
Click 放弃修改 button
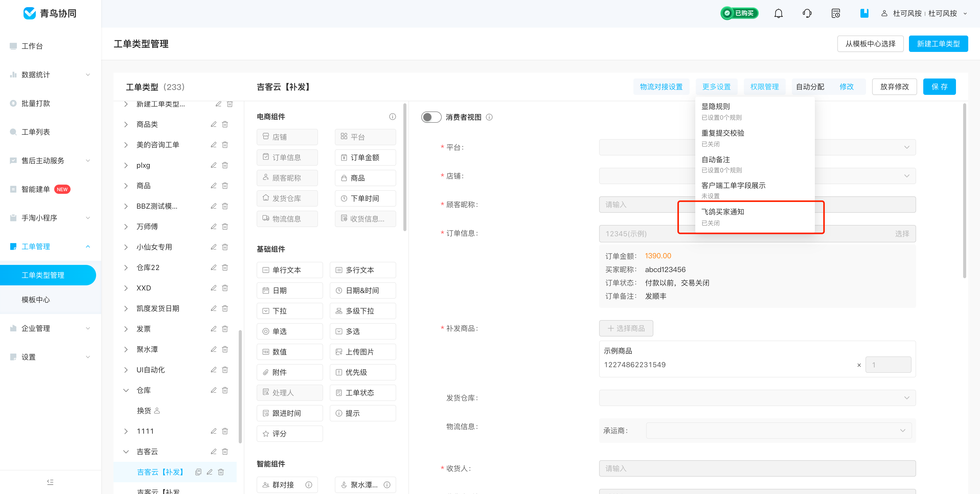pos(894,87)
